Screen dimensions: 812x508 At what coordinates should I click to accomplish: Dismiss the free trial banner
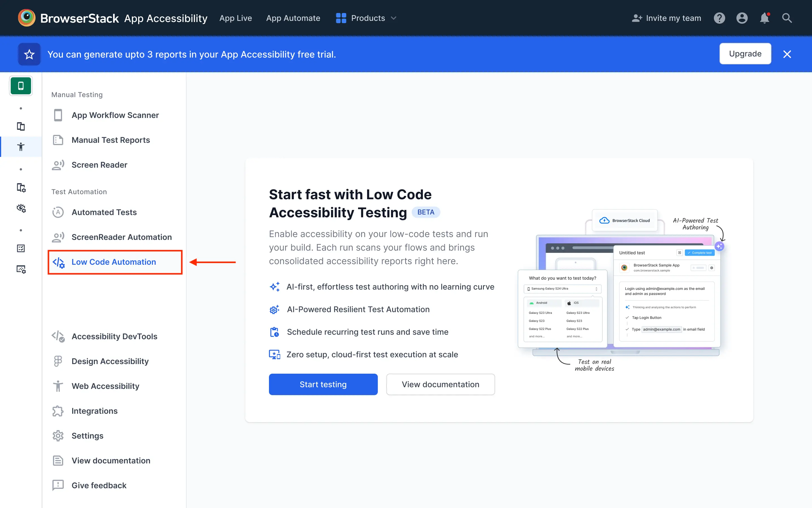point(787,54)
